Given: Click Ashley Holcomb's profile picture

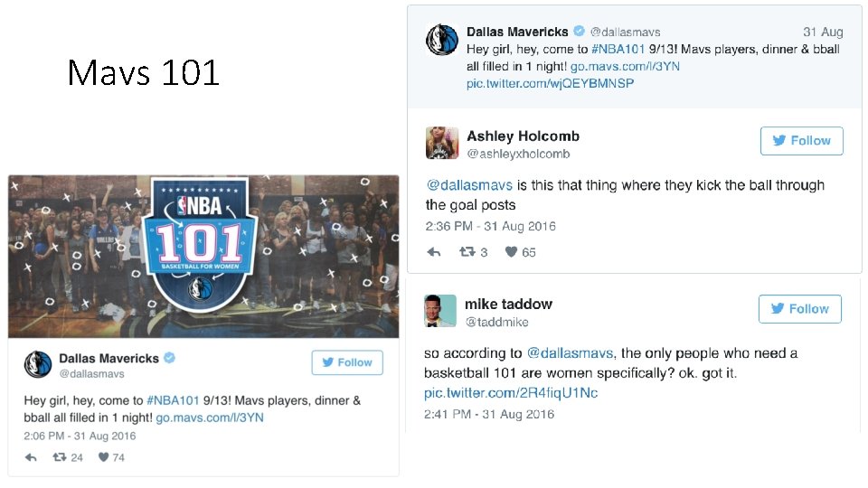Looking at the screenshot, I should (442, 143).
